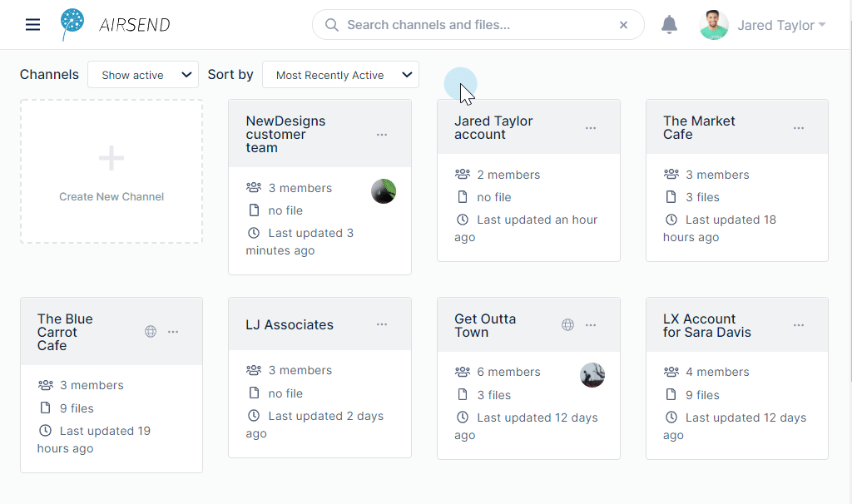The image size is (852, 504).
Task: Click file icon on LX Account for Sara Davis card
Action: click(671, 394)
